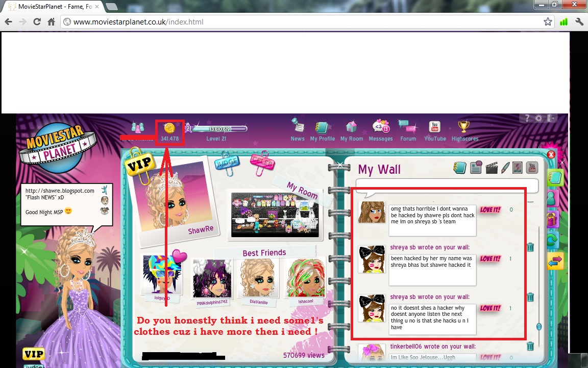
Task: Select gift box side tab of profile
Action: pos(553,219)
